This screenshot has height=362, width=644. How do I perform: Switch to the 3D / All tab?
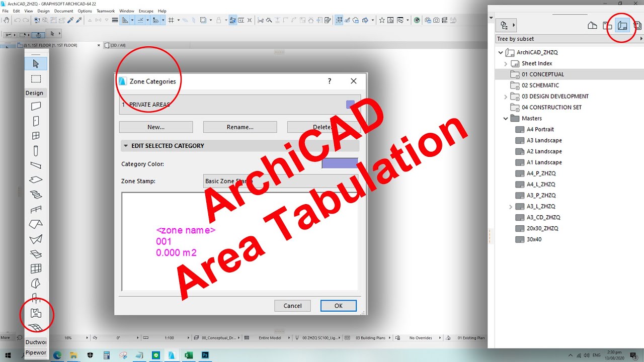tap(116, 45)
